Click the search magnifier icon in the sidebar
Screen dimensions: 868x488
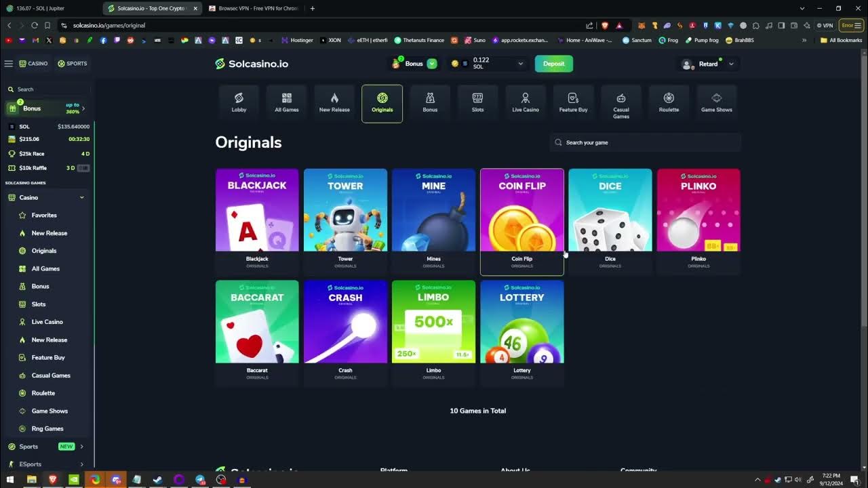coord(12,89)
